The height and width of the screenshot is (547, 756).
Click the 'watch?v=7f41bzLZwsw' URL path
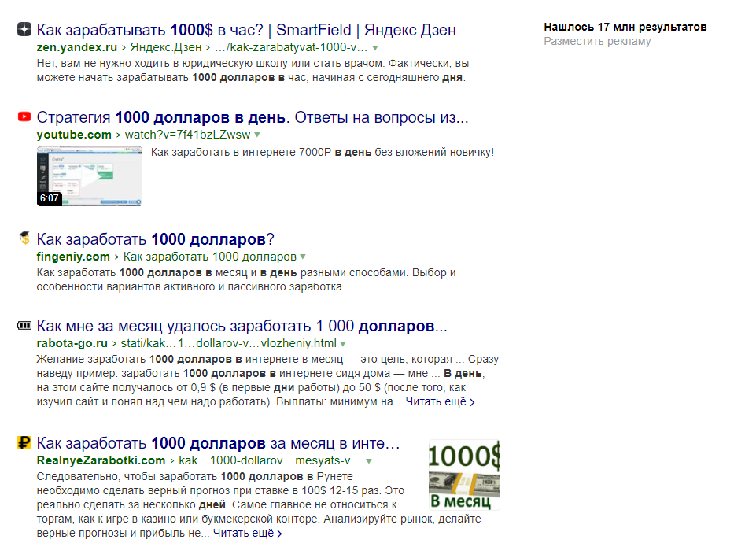(x=187, y=135)
